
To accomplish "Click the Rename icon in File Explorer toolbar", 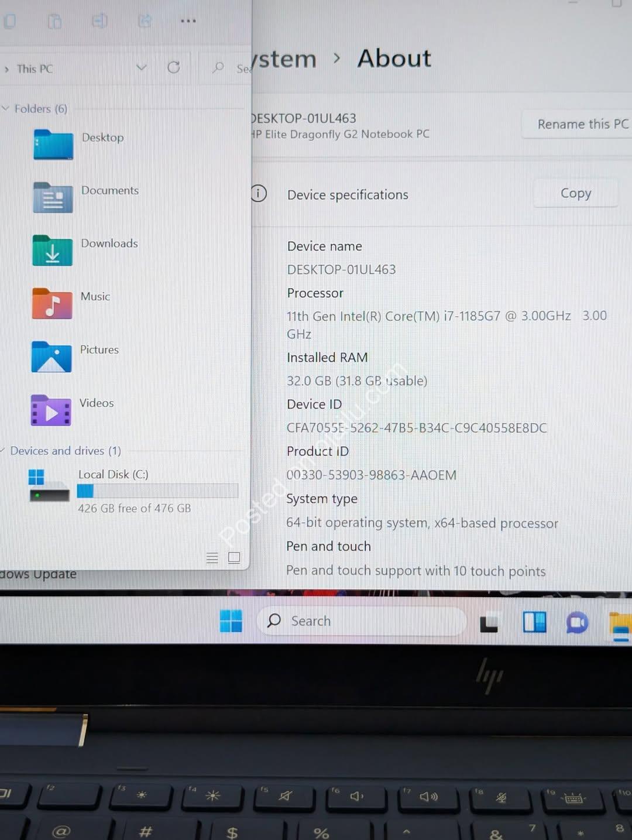I will [x=99, y=21].
